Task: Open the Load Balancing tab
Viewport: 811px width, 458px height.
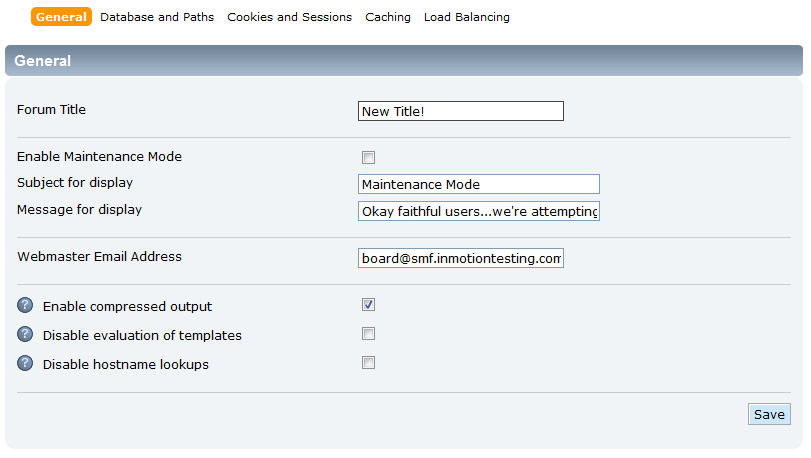Action: tap(467, 17)
